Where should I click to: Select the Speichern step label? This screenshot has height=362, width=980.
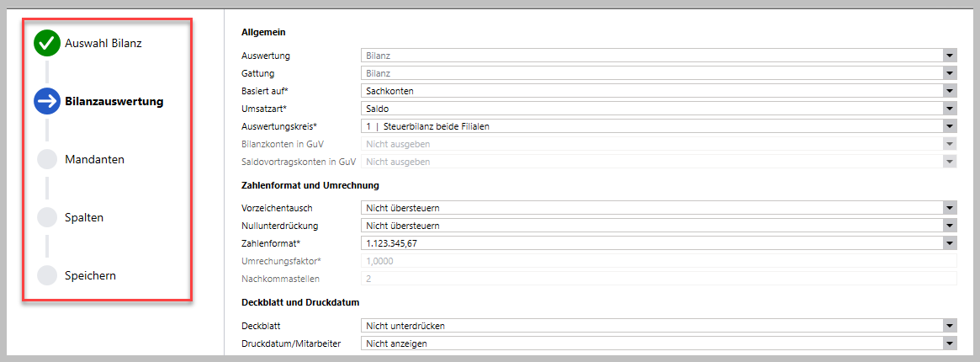point(90,275)
